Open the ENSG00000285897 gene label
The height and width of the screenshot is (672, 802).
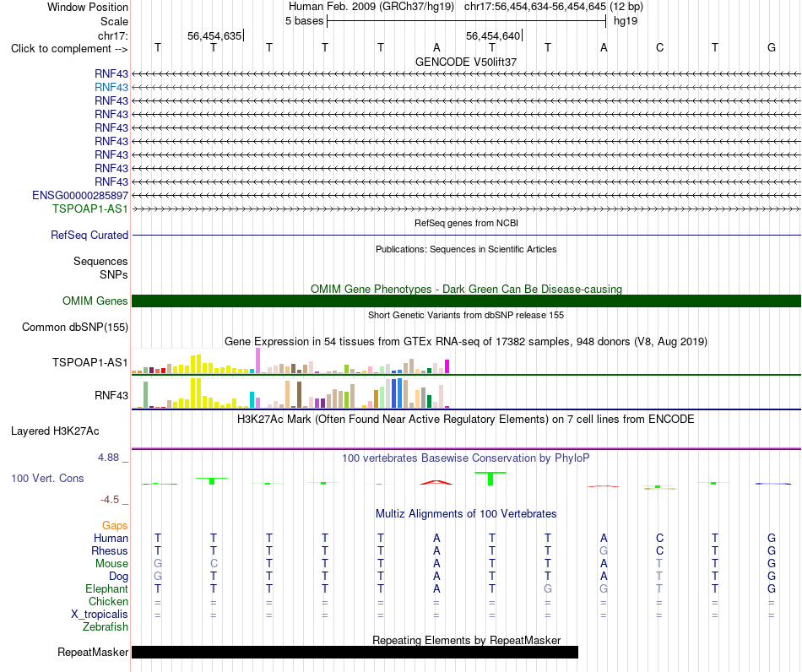(80, 195)
